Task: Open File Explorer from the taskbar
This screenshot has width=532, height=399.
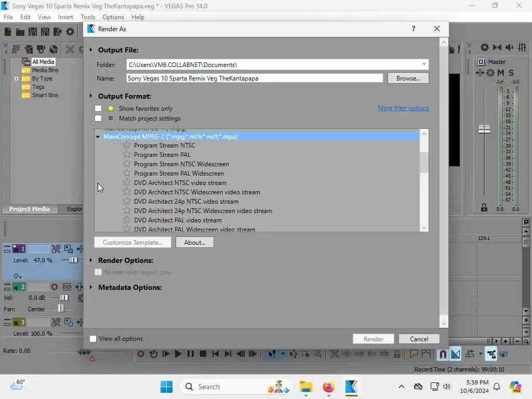Action: coord(305,387)
